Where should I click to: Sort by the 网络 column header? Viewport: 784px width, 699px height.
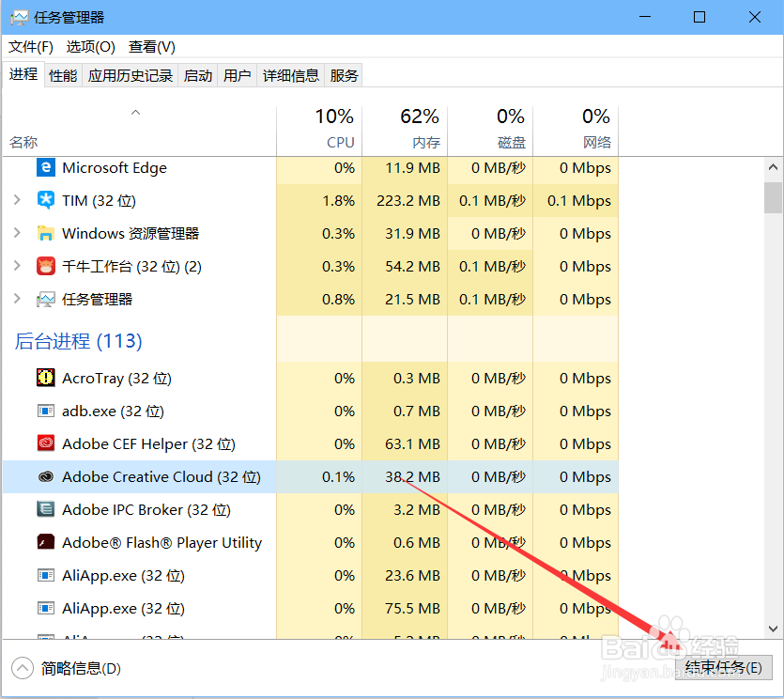tap(576, 130)
